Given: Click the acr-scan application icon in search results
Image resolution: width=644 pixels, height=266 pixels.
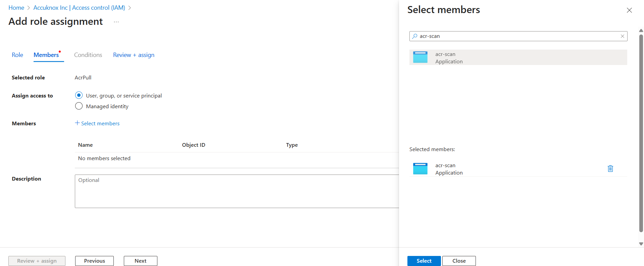Looking at the screenshot, I should pos(420,57).
